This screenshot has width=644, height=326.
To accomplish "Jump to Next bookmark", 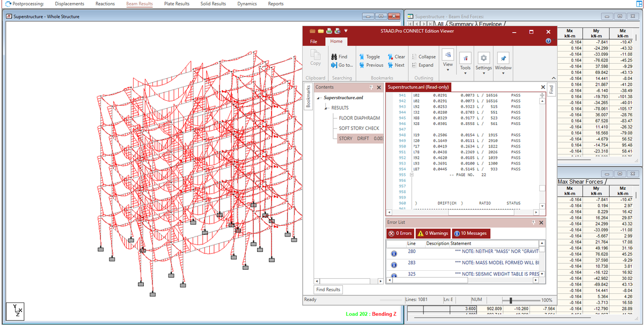I will point(397,65).
